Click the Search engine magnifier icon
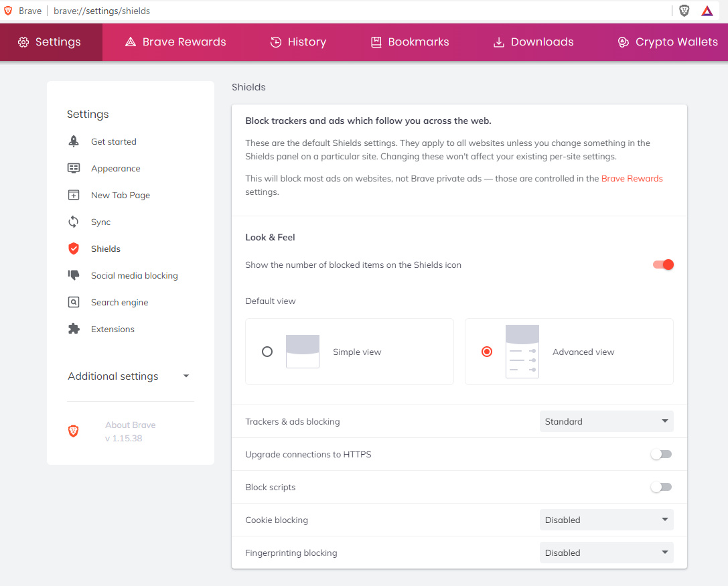728x586 pixels. (x=74, y=302)
